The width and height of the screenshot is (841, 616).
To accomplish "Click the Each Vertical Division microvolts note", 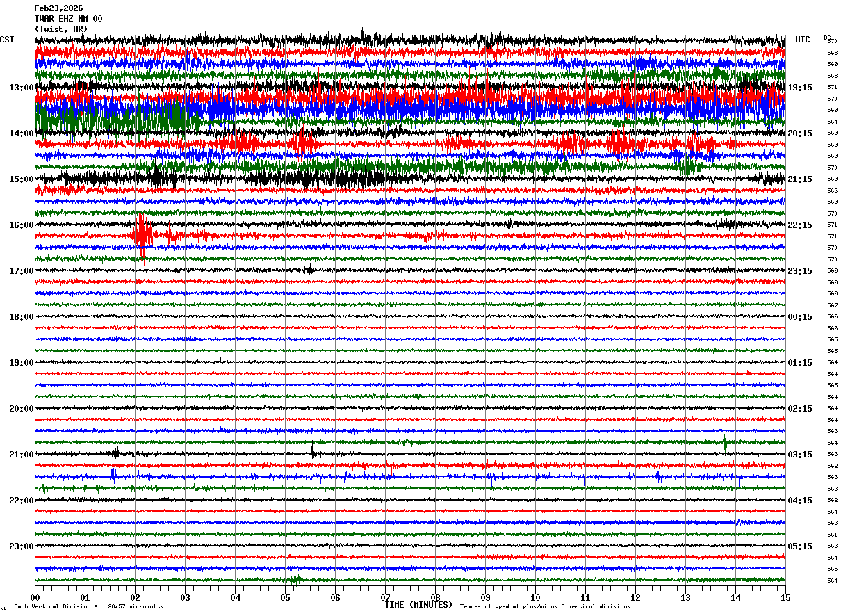I will click(89, 606).
